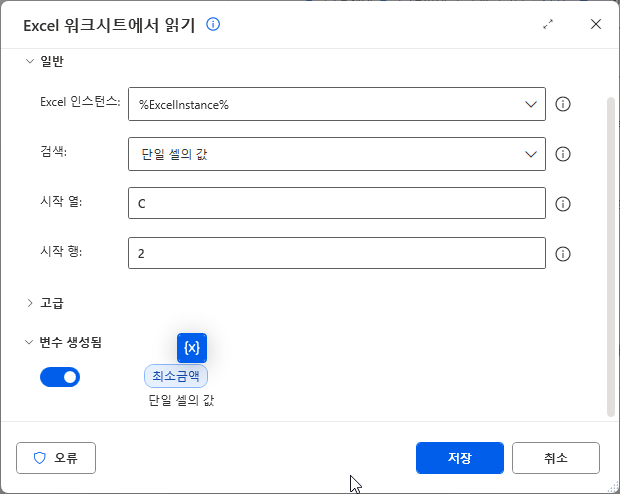620x494 pixels.
Task: Collapse the 일반 section
Action: click(x=30, y=61)
